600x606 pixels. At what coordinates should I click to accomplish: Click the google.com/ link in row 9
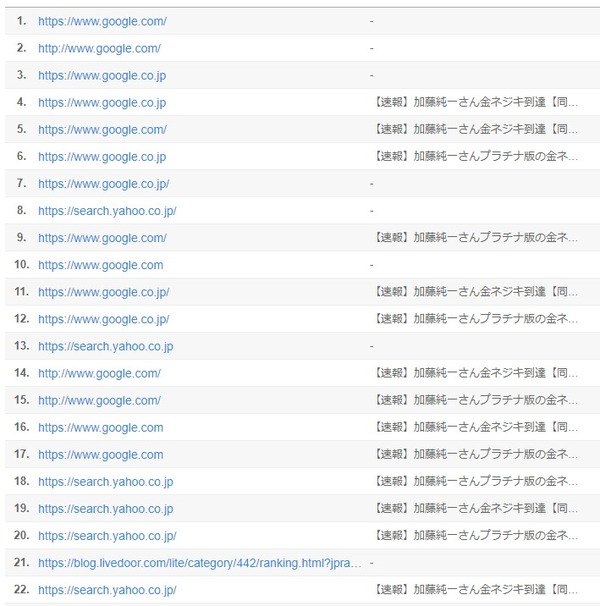click(x=102, y=238)
